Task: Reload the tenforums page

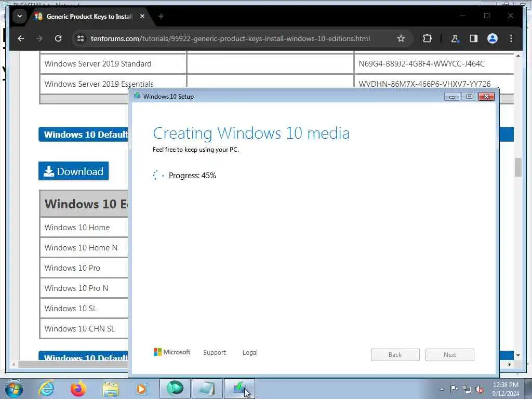Action: [x=58, y=38]
